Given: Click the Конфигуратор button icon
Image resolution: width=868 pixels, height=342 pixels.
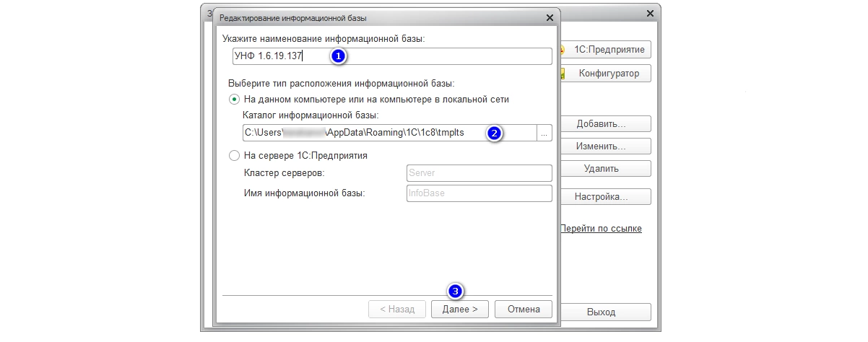Looking at the screenshot, I should tap(562, 73).
